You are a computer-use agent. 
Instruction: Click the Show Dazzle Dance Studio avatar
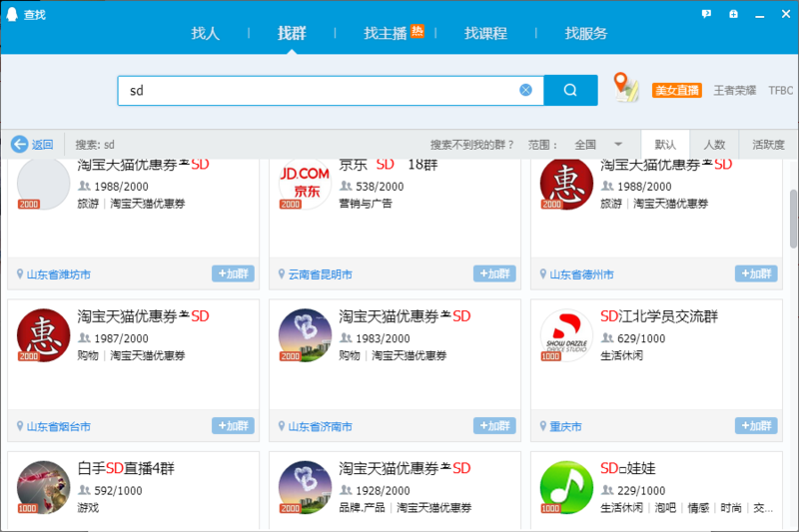point(566,335)
